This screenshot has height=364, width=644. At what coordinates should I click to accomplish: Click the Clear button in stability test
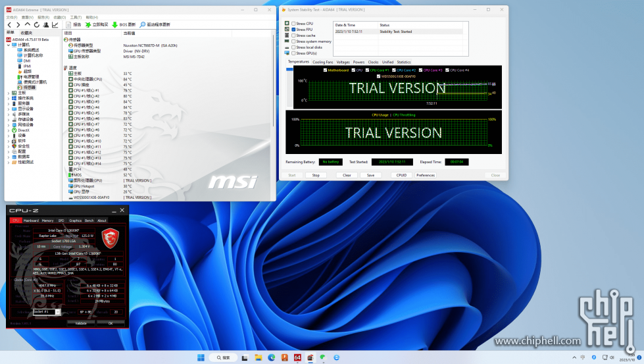(x=347, y=176)
